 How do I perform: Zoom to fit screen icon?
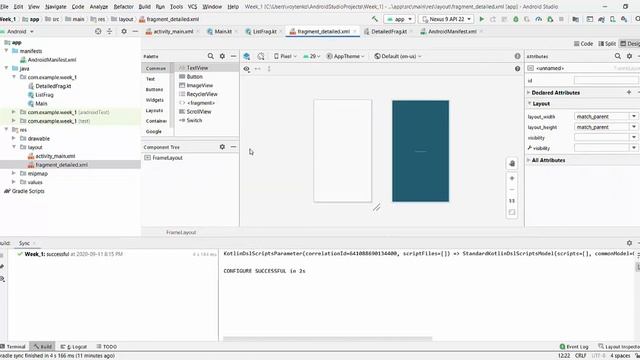point(512,212)
